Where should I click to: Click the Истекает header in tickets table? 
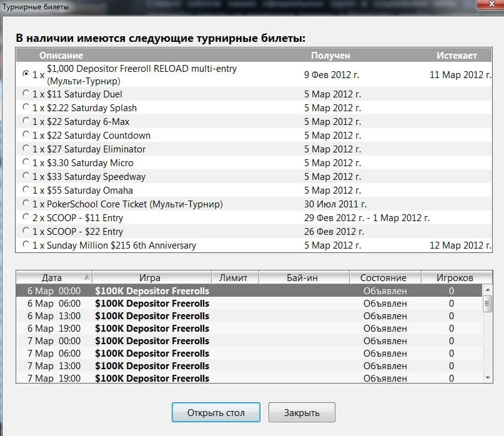(x=457, y=56)
